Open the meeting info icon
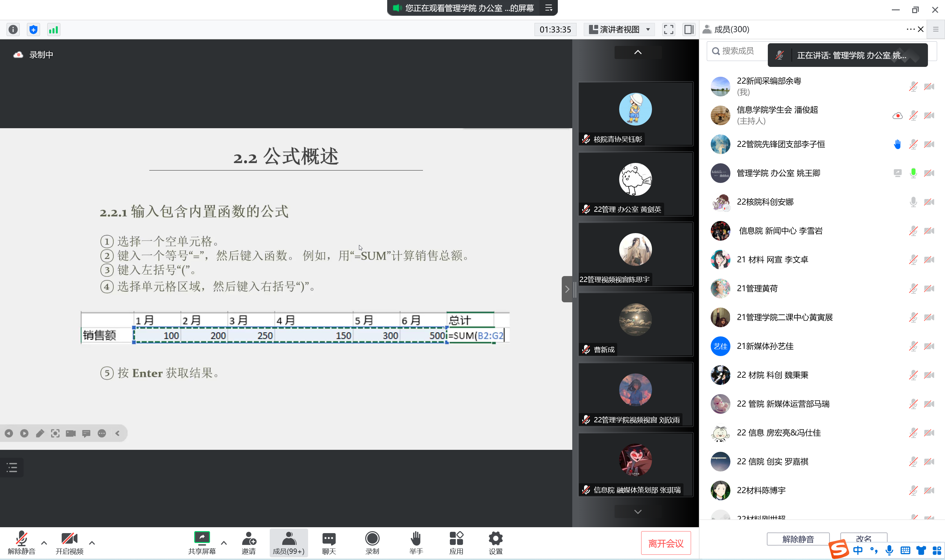945x560 pixels. (13, 30)
